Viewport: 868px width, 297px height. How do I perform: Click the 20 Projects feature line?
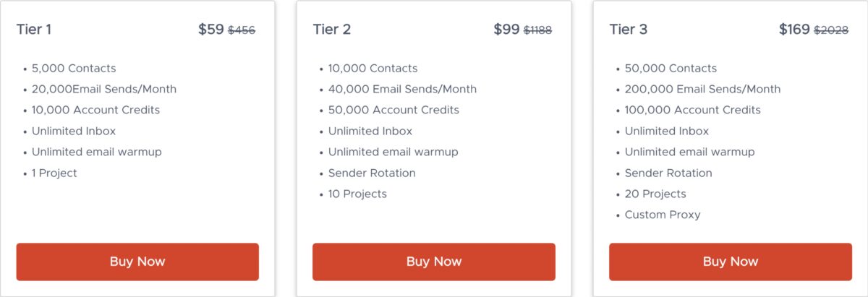pyautogui.click(x=655, y=194)
